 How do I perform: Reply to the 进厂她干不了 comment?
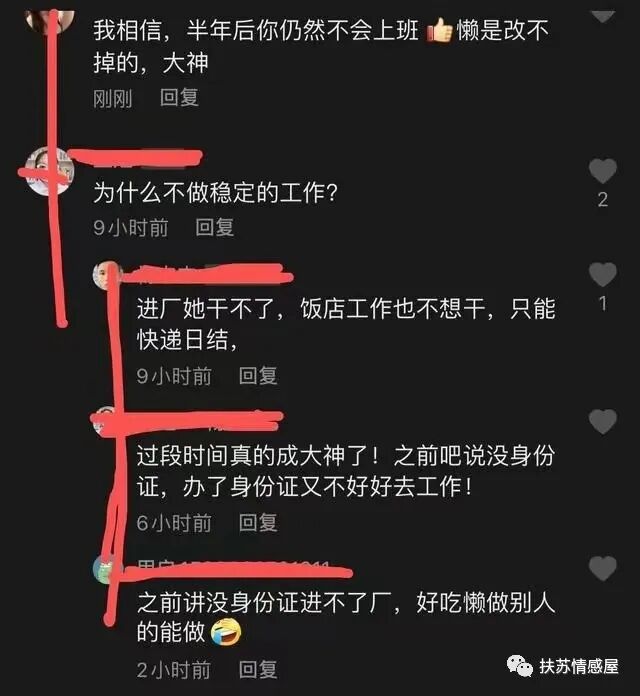[x=258, y=376]
